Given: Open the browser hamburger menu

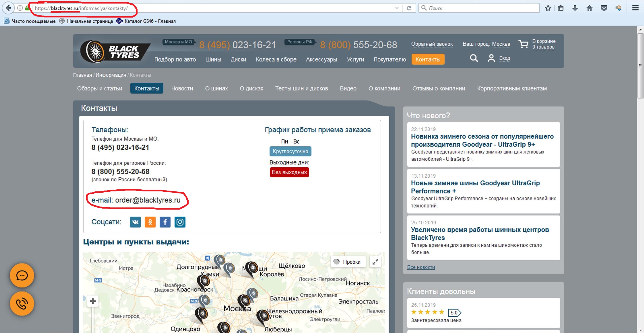Looking at the screenshot, I should click(635, 8).
